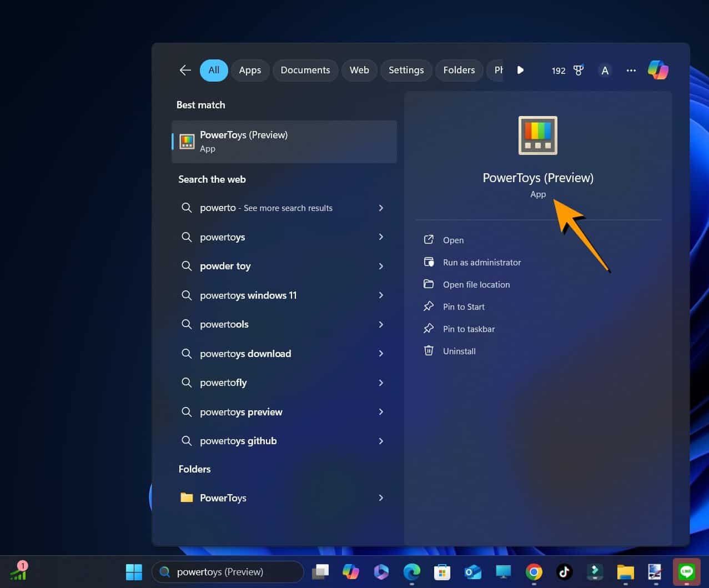Expand the powertoys github suggestion chevron
The width and height of the screenshot is (709, 588).
(381, 441)
